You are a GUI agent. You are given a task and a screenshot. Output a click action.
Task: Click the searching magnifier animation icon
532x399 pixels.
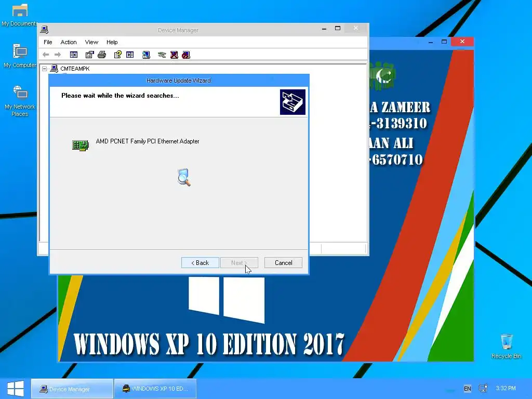click(x=184, y=177)
